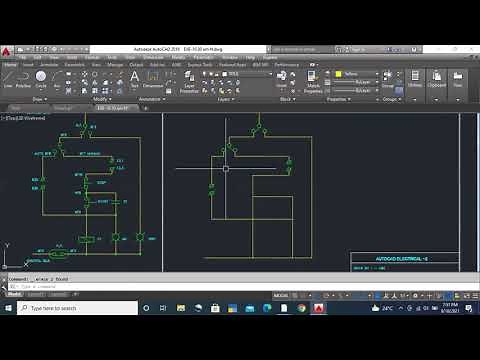
Task: Click the help search field in title bar
Action: (x=302, y=49)
